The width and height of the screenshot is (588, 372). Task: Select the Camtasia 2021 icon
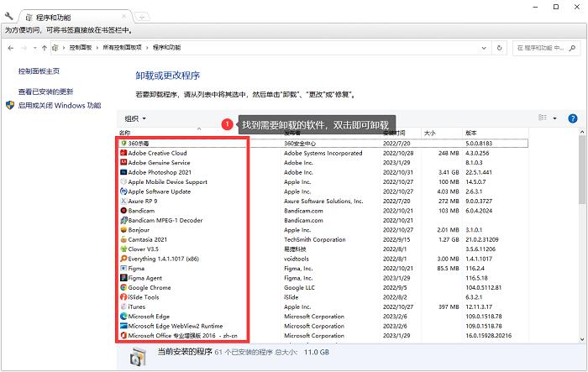tap(123, 239)
